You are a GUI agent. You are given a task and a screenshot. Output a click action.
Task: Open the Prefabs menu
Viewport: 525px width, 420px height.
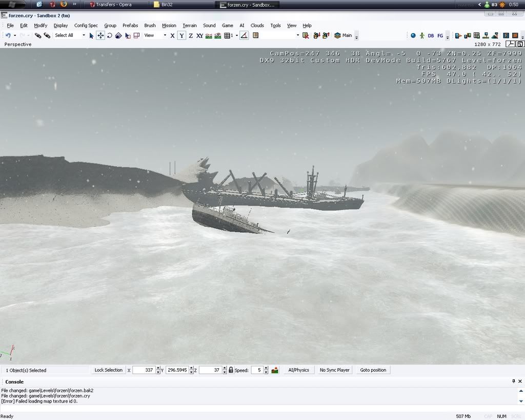[x=130, y=26]
